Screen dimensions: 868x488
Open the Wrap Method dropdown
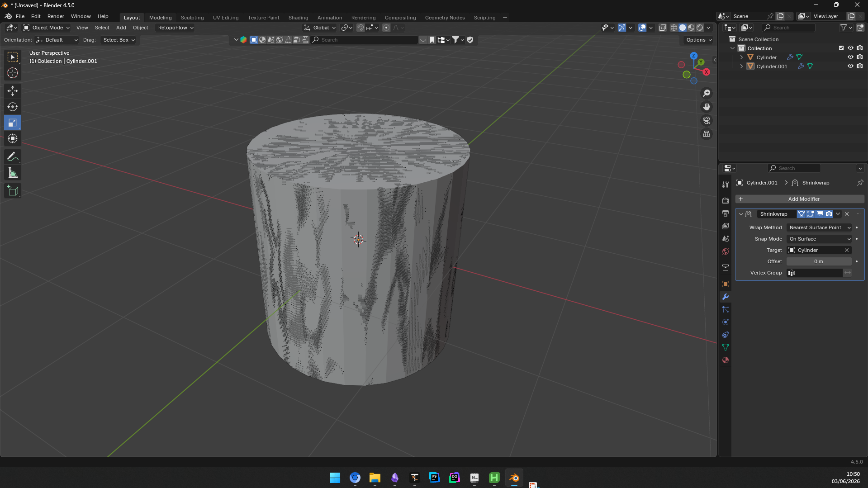click(x=820, y=227)
